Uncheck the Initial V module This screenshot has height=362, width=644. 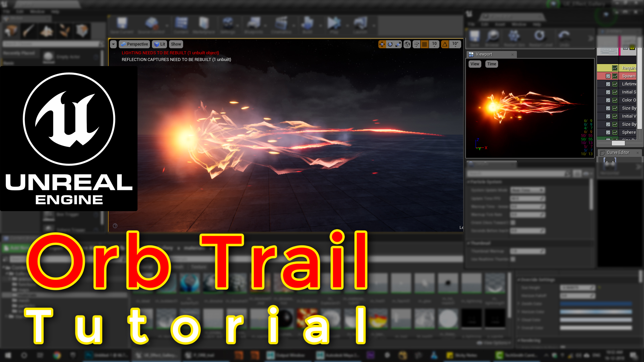point(608,116)
